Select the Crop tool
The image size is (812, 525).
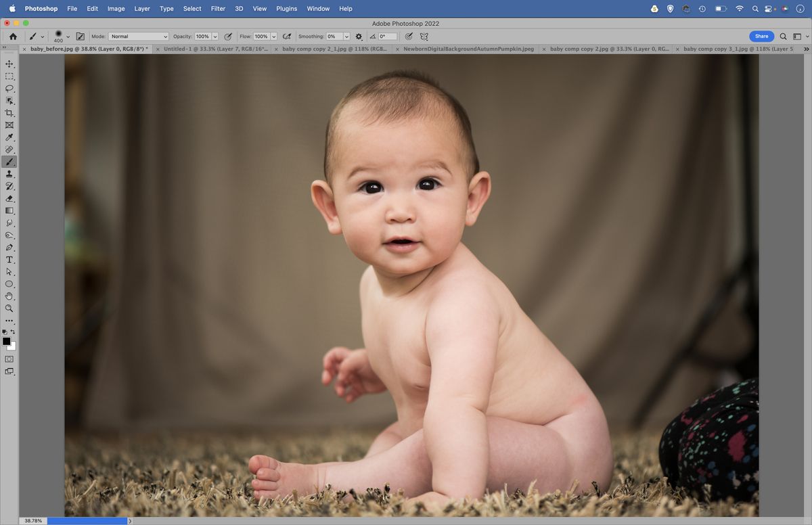(9, 113)
